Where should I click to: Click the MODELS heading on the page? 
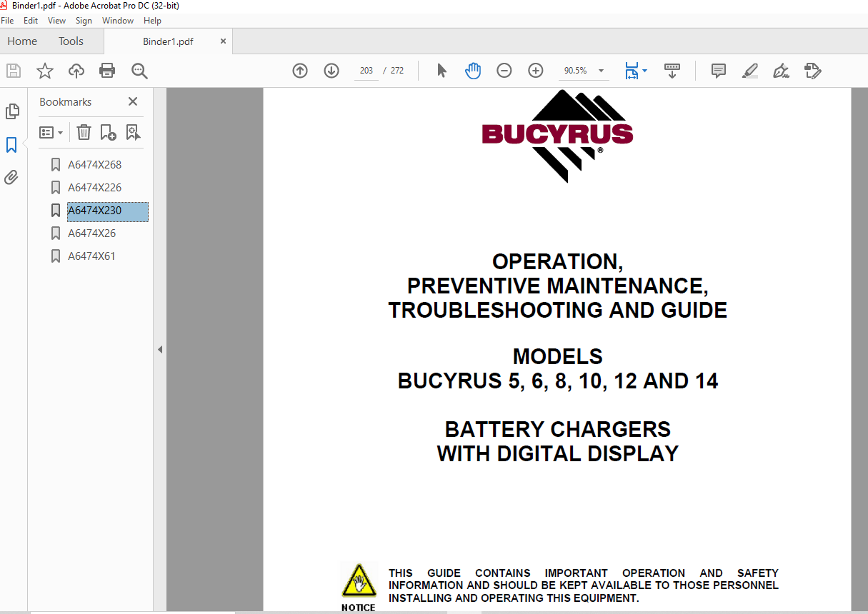pos(558,356)
